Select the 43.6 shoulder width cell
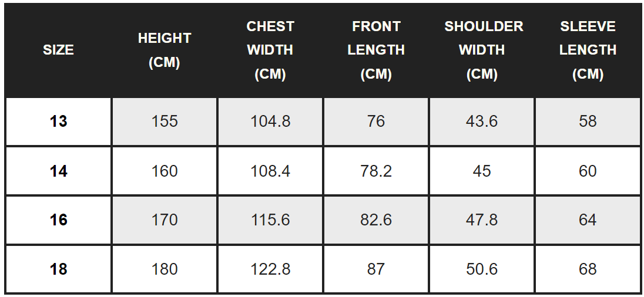Image resolution: width=644 pixels, height=297 pixels. tap(482, 122)
